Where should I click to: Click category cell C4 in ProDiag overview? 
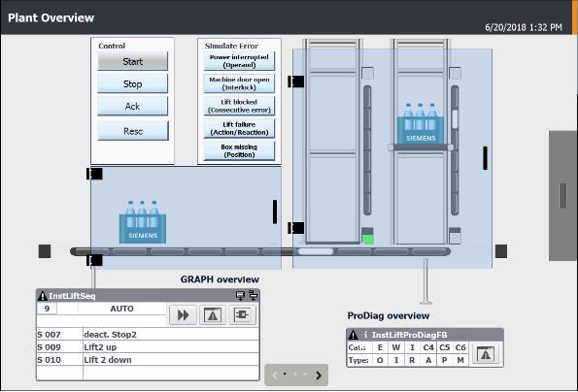pyautogui.click(x=428, y=347)
